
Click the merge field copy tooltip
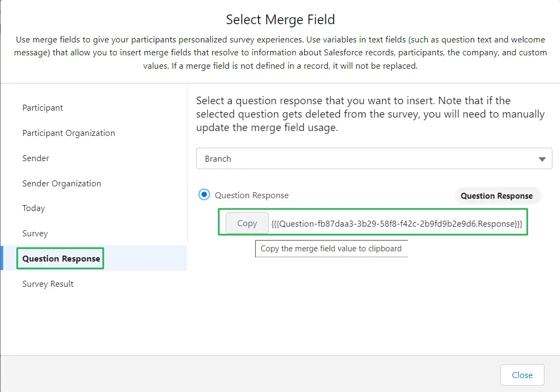coord(331,248)
